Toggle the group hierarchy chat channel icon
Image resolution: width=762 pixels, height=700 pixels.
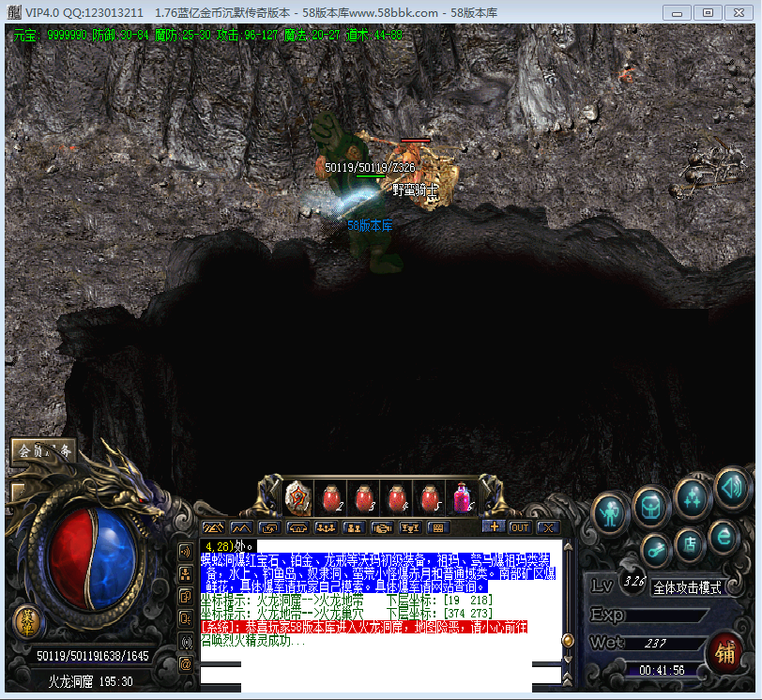click(186, 574)
